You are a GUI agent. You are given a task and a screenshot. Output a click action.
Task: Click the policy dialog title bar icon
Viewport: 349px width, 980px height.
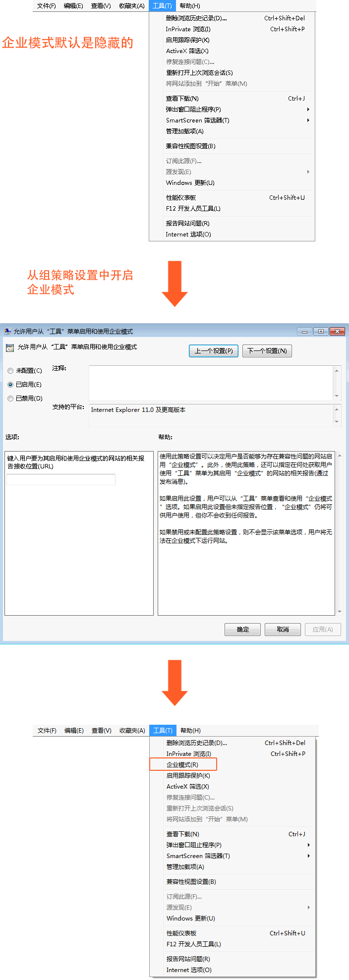coord(8,331)
